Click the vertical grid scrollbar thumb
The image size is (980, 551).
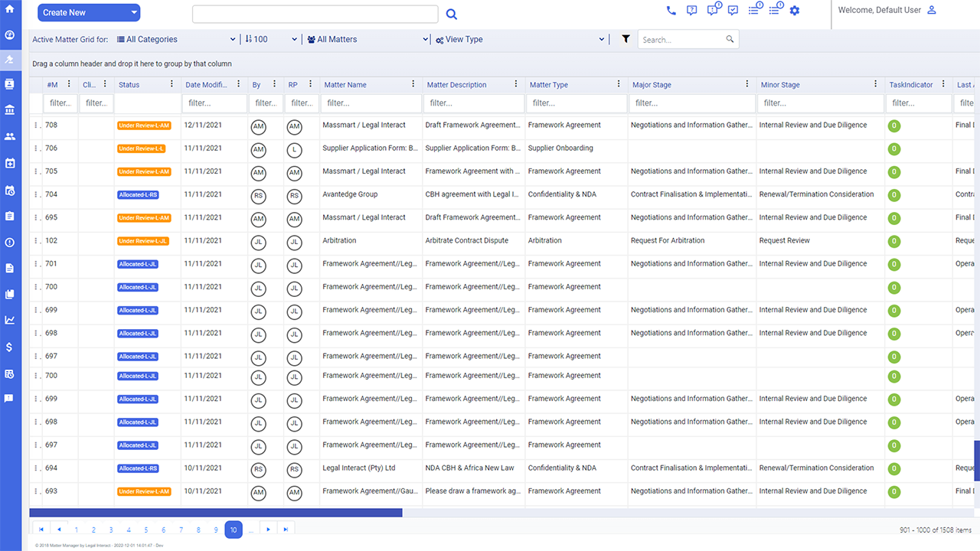(x=977, y=461)
